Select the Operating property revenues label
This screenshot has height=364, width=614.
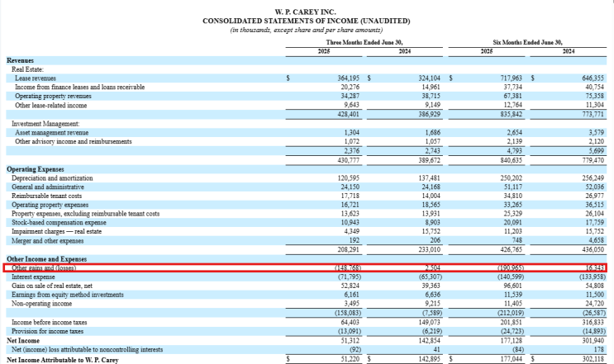(53, 97)
